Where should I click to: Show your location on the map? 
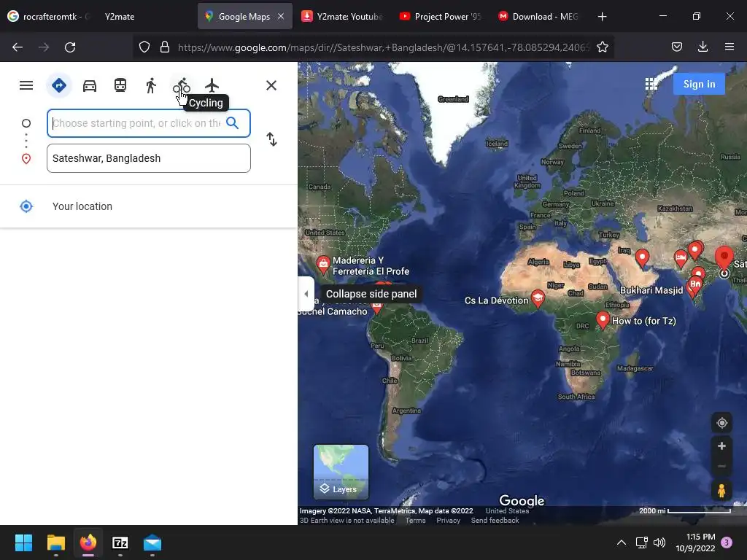pos(721,423)
